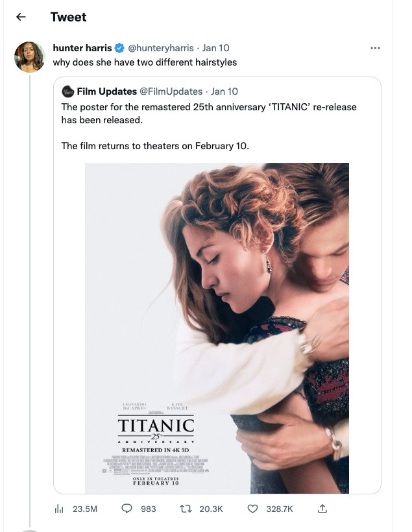Click the back arrow icon
This screenshot has width=412, height=532.
[x=21, y=17]
